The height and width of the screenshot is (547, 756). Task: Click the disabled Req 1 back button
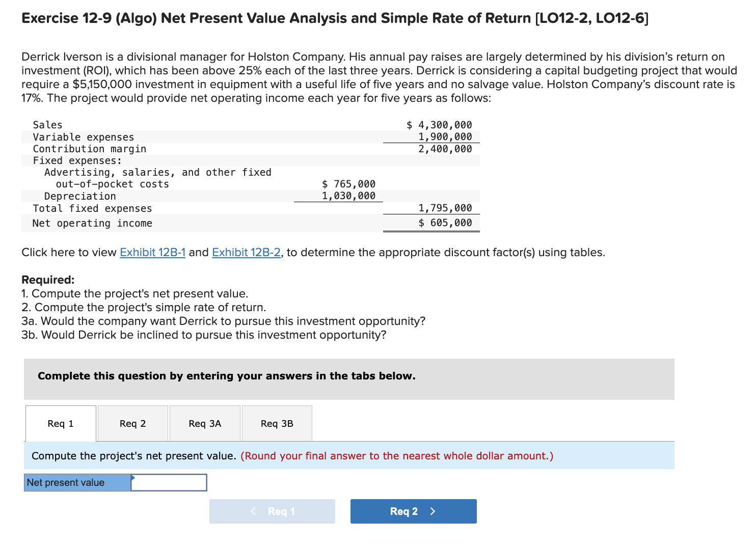[272, 511]
